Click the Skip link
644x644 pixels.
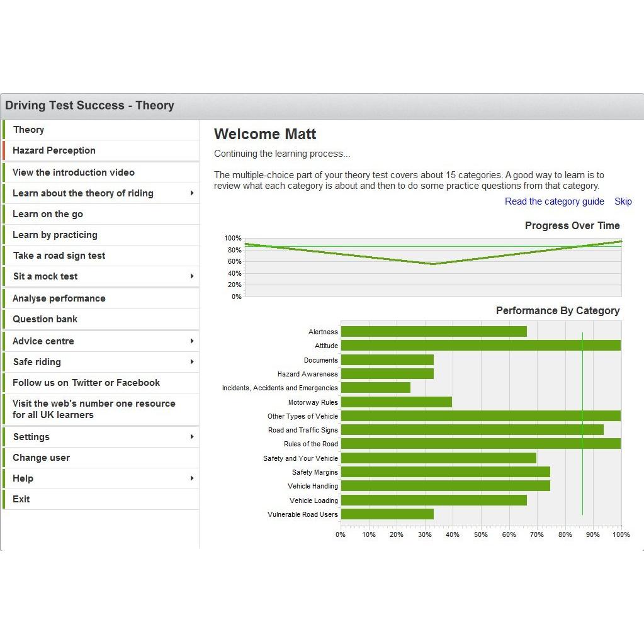pyautogui.click(x=623, y=201)
